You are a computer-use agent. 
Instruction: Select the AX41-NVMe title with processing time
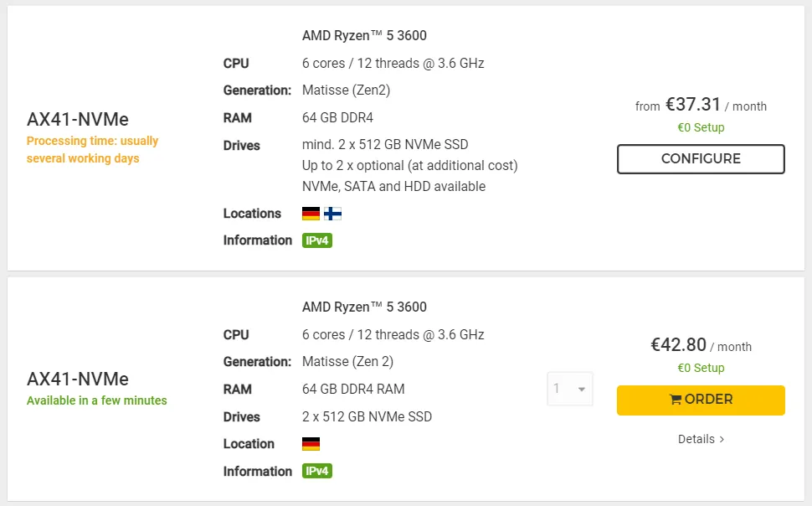pyautogui.click(x=78, y=119)
